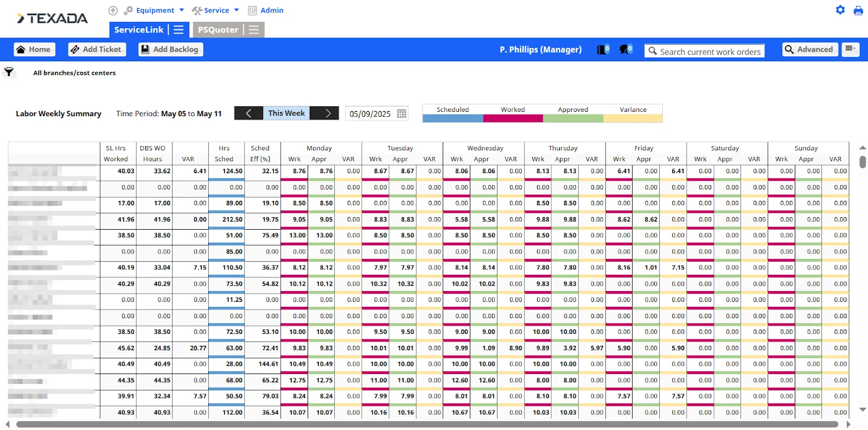Open the ServiceLink hamburger menu
This screenshot has height=430, width=868.
pyautogui.click(x=178, y=30)
